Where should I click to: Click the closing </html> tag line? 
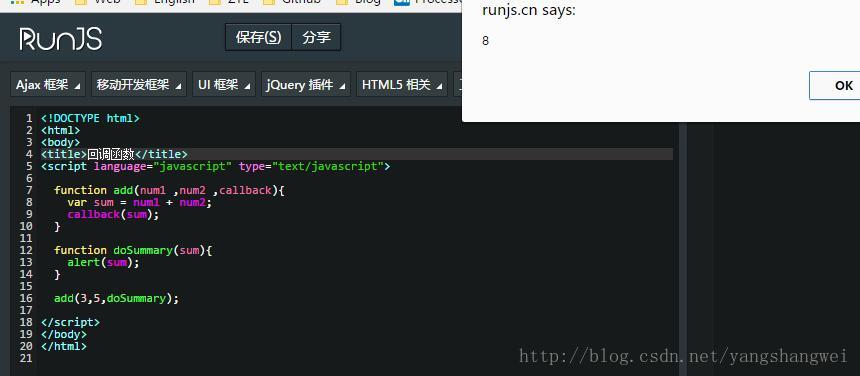tap(64, 346)
